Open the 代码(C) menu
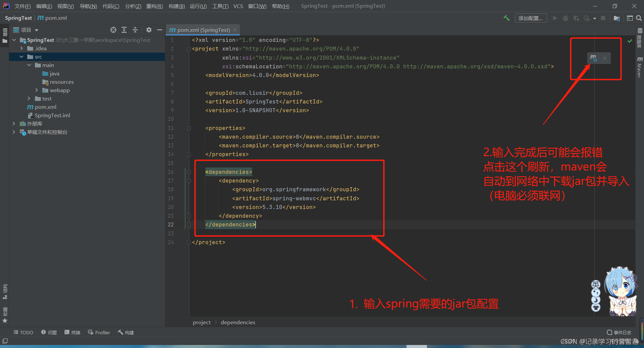This screenshot has height=348, width=644. [111, 6]
